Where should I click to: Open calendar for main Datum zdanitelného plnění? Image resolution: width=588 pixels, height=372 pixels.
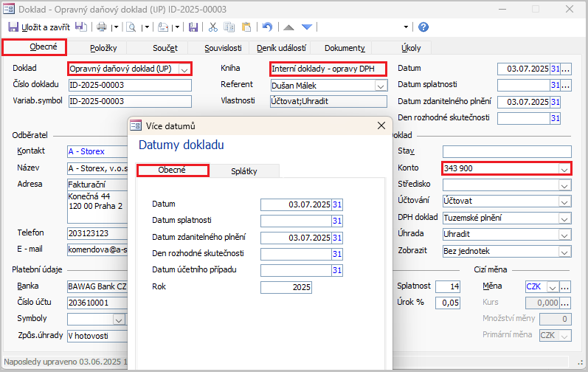pos(555,102)
